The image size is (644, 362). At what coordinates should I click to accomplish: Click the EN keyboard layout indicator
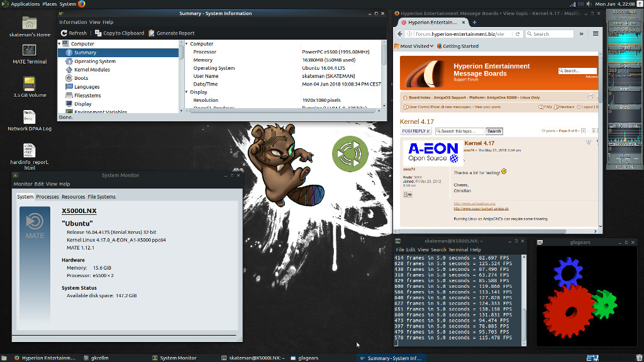tap(580, 4)
